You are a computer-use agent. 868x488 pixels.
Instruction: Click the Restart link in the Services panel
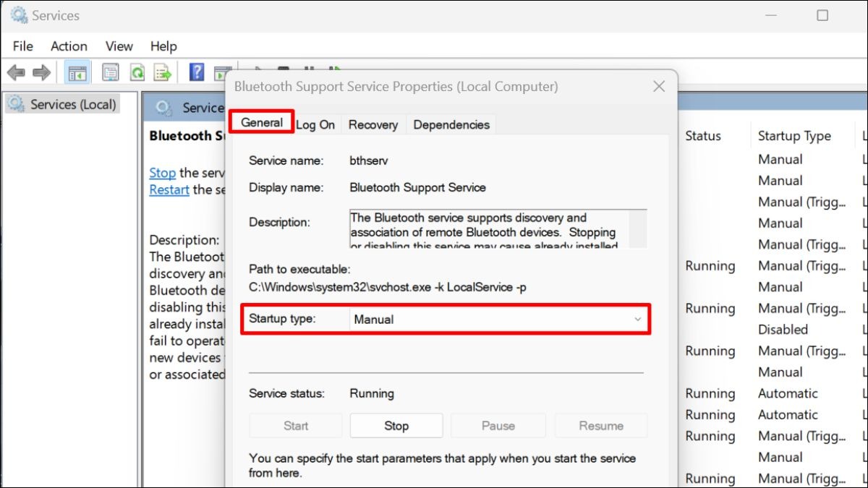coord(169,190)
